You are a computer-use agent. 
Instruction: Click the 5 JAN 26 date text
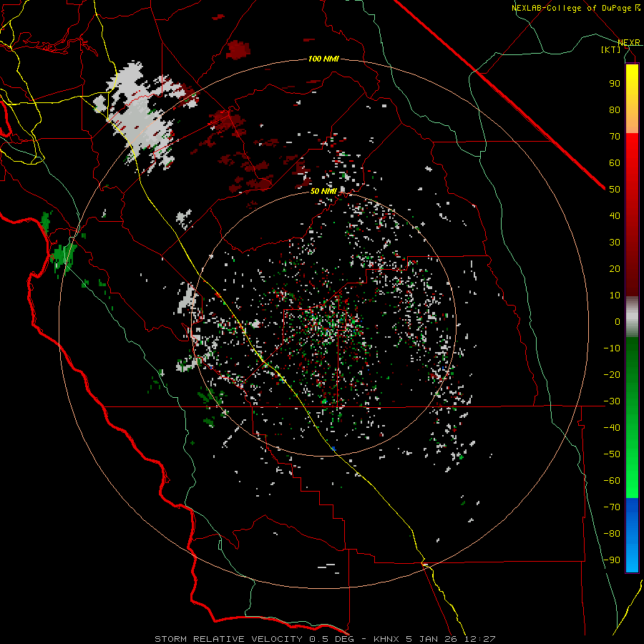[431, 639]
